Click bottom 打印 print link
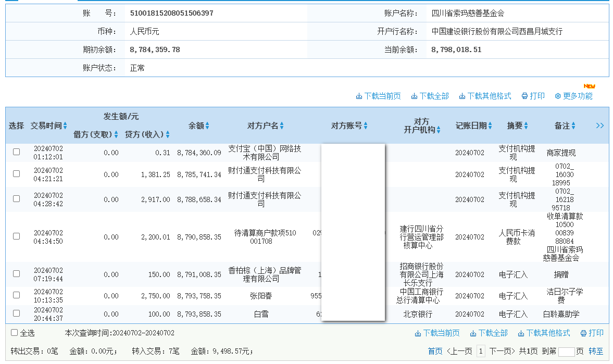The height and width of the screenshot is (364, 613). (592, 333)
